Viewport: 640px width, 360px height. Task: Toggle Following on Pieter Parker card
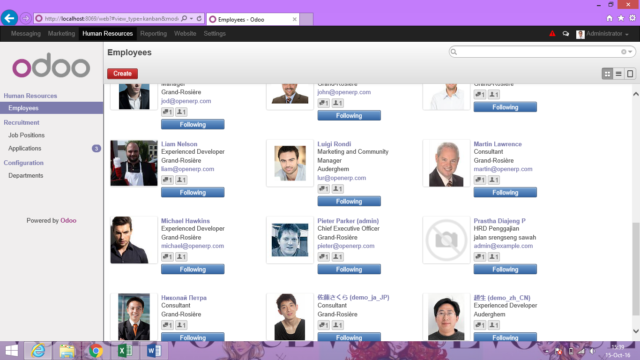[349, 269]
